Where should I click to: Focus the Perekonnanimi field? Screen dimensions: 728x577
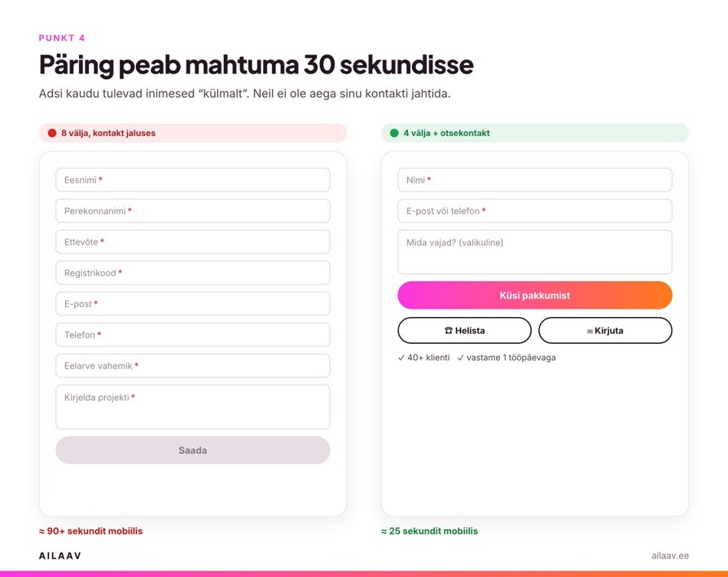click(193, 211)
